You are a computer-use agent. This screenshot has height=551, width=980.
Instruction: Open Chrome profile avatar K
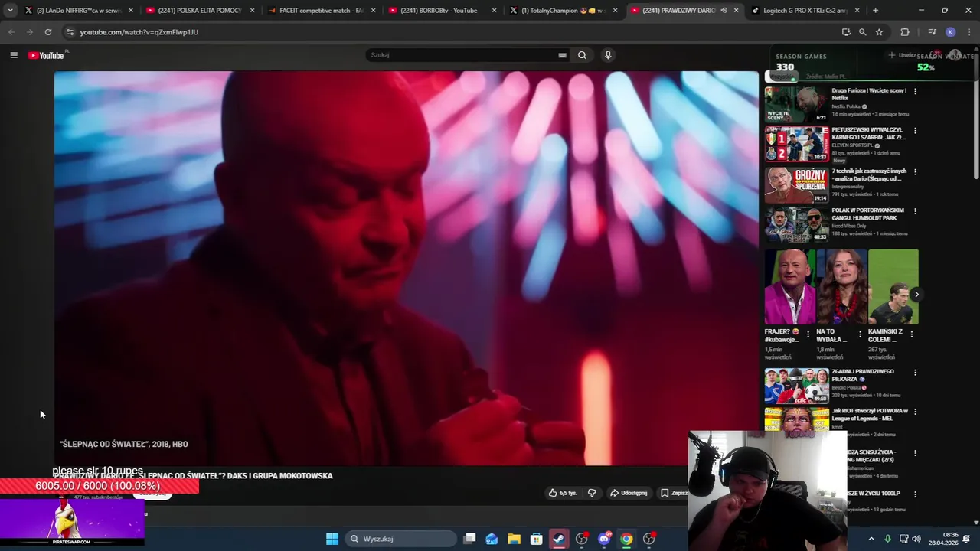[x=950, y=32]
